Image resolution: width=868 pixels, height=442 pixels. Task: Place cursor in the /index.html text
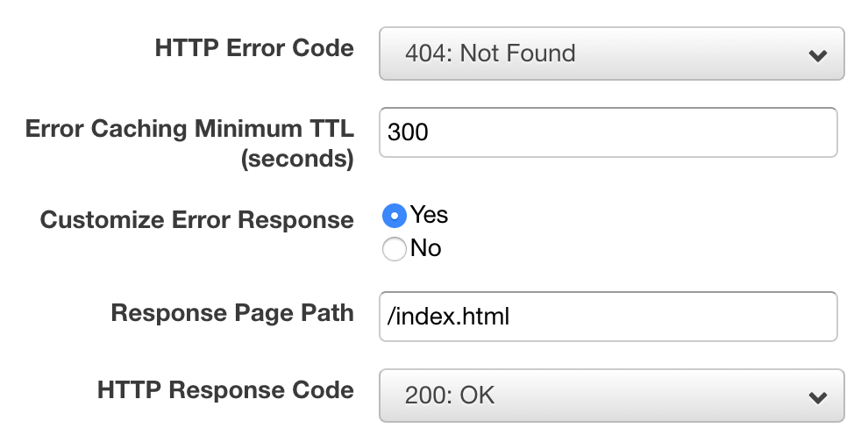coord(448,317)
